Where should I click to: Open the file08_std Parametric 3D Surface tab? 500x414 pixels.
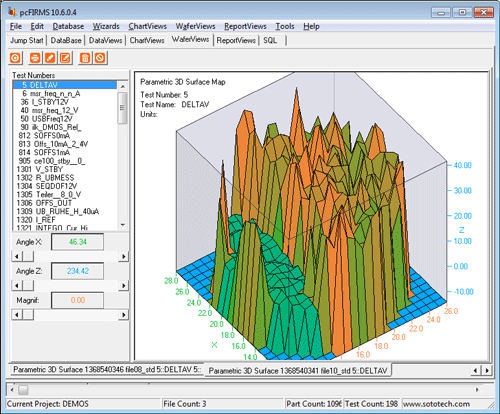tap(107, 370)
